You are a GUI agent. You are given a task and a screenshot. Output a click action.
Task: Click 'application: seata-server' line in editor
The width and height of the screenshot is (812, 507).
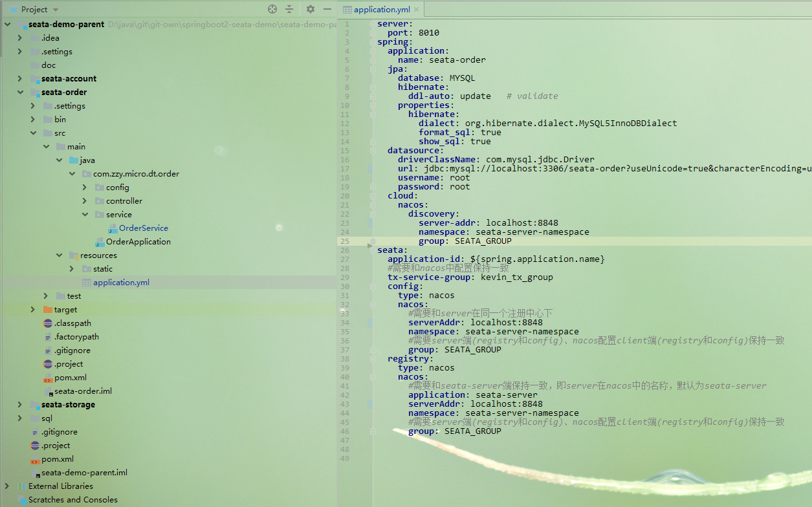473,395
